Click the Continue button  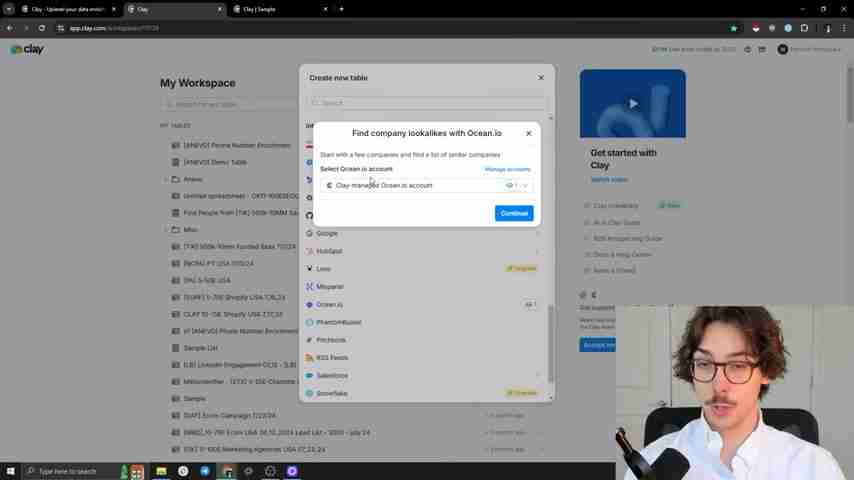pyautogui.click(x=513, y=213)
